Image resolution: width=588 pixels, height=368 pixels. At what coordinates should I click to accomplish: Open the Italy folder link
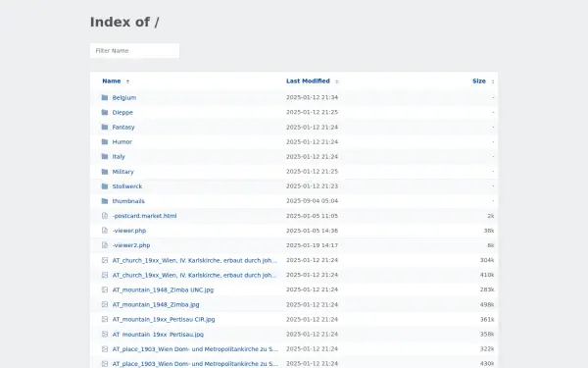(x=119, y=157)
